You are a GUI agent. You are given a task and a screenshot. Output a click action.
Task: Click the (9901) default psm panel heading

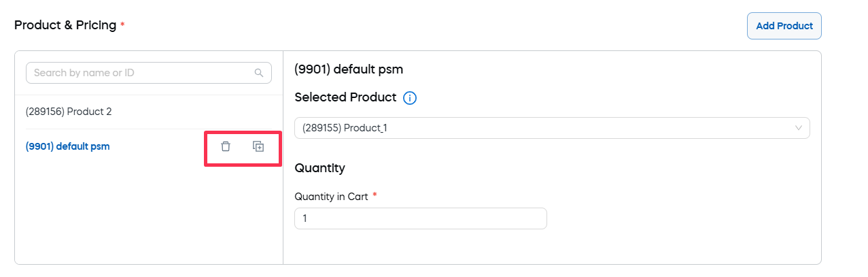(x=349, y=69)
